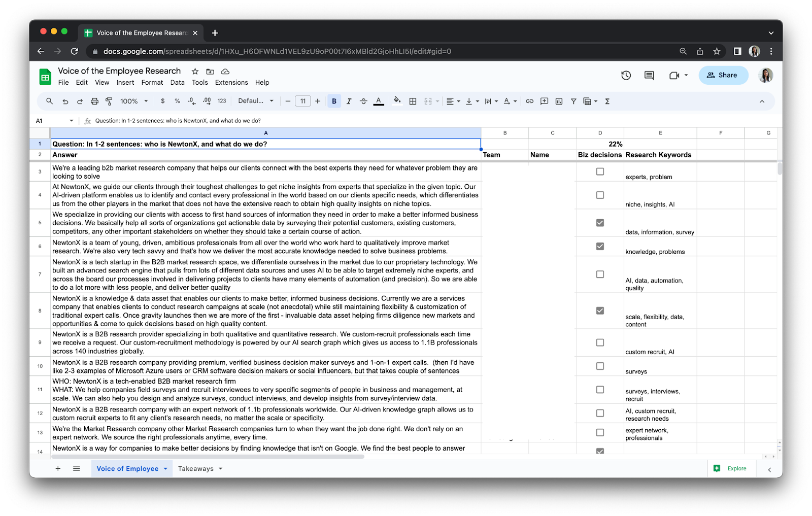Viewport: 812px width, 516px height.
Task: Open the Data menu
Action: pos(178,82)
